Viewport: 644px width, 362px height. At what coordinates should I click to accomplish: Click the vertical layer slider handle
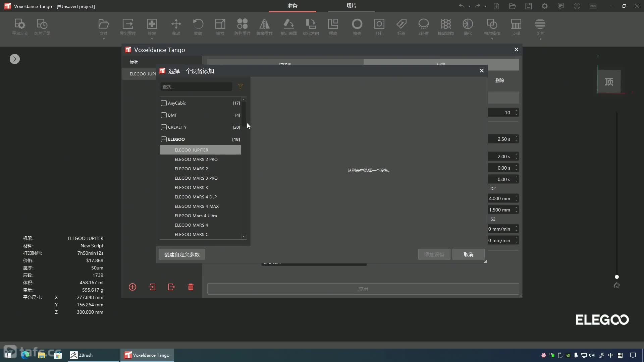click(x=616, y=277)
